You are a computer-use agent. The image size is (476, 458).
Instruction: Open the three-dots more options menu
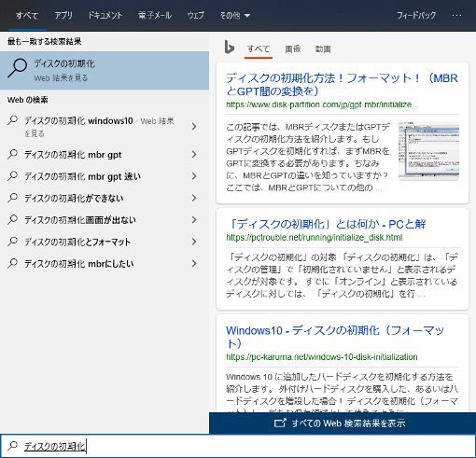456,15
